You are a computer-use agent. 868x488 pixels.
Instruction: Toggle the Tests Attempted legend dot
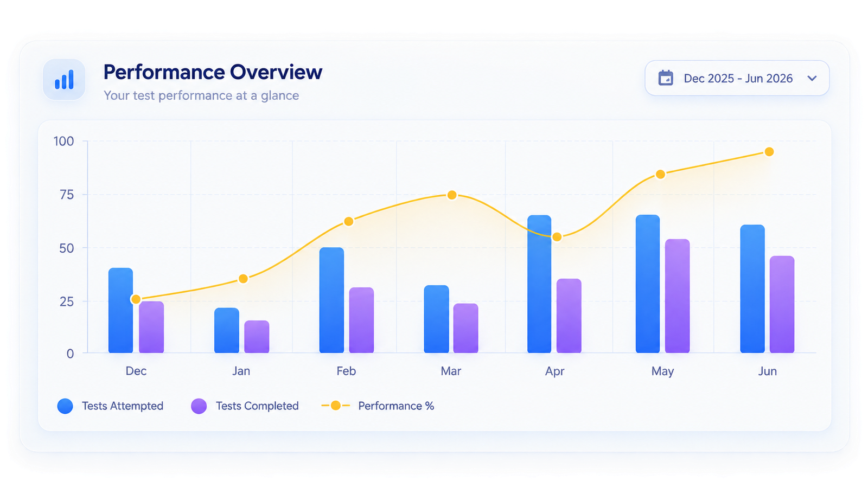(65, 406)
